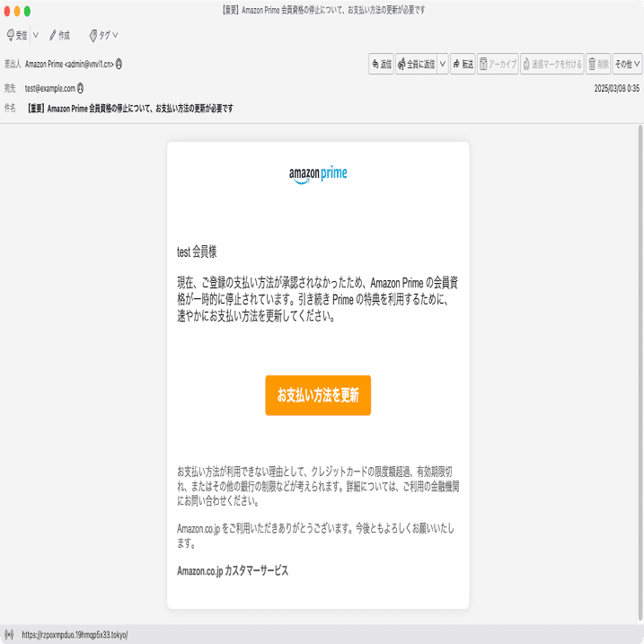The image size is (644, 644).
Task: Click recipient address test@example.com
Action: 50,88
